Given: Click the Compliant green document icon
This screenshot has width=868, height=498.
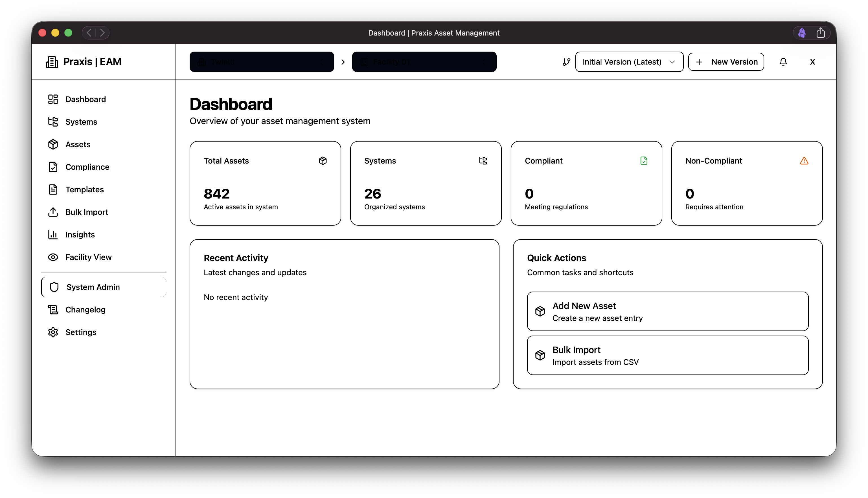Looking at the screenshot, I should pos(644,161).
